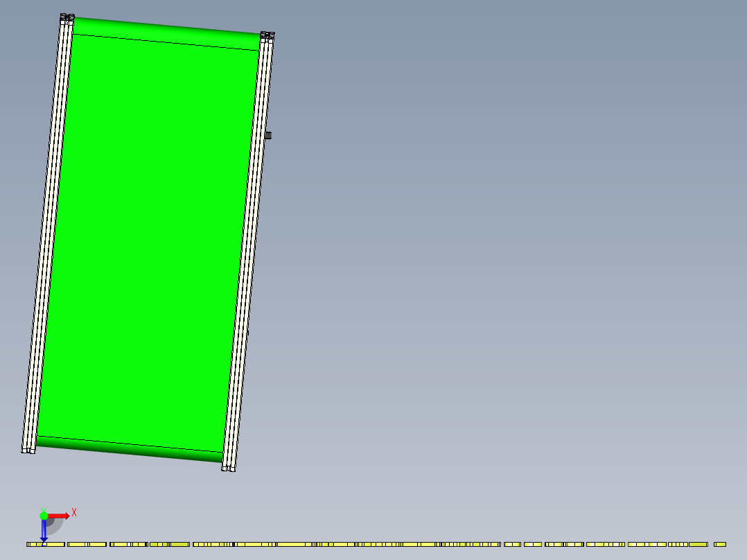Select the small dark bracket on right rail
Viewport: 747px width, 560px height.
[x=268, y=136]
